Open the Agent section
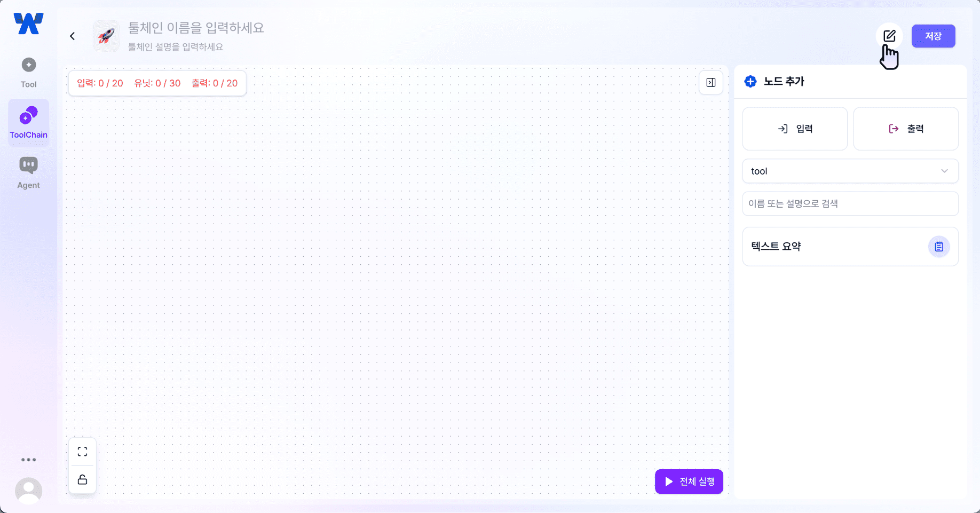This screenshot has height=513, width=980. [x=29, y=173]
